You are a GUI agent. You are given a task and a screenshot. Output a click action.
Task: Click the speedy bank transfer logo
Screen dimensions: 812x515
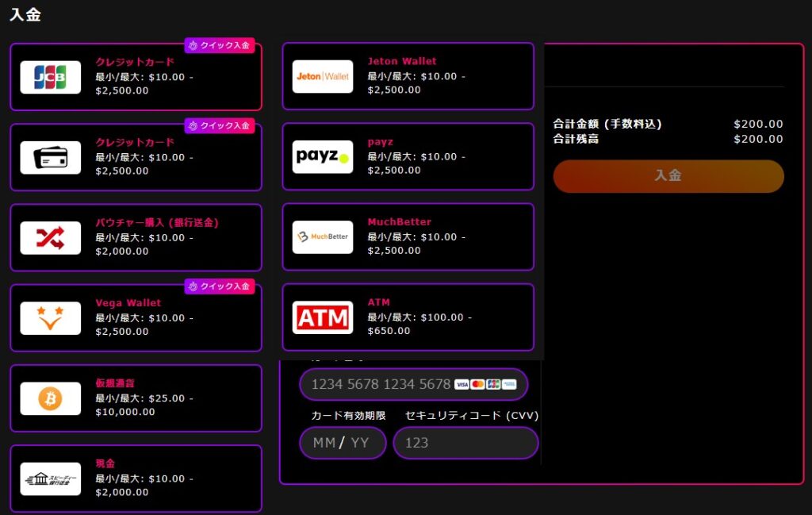coord(50,478)
